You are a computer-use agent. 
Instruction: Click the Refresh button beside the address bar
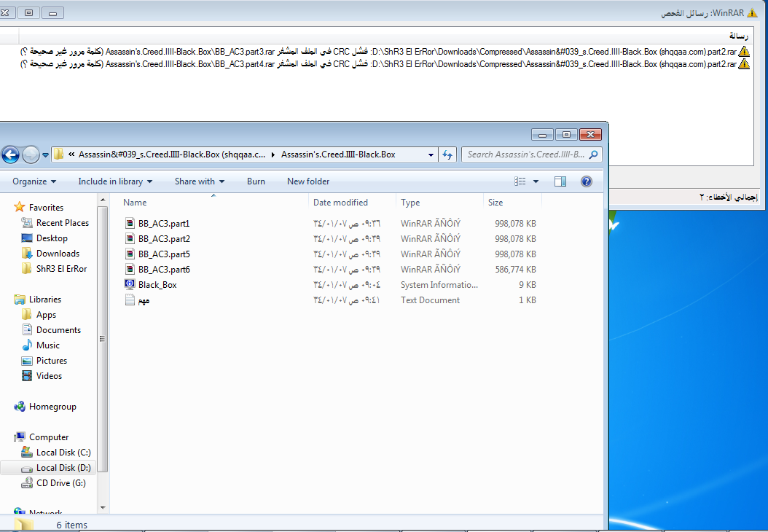click(447, 154)
